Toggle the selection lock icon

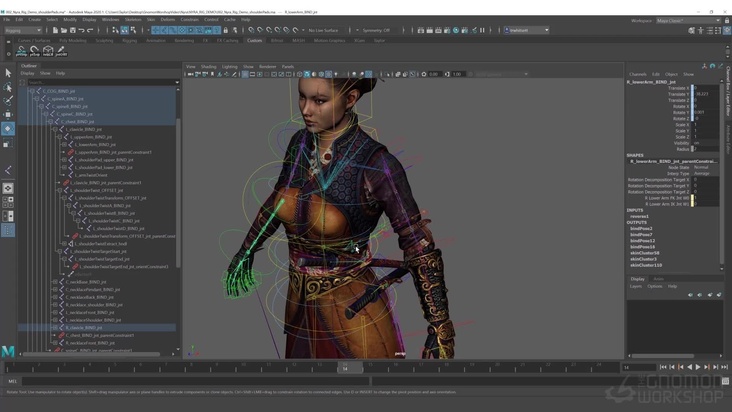[225, 30]
